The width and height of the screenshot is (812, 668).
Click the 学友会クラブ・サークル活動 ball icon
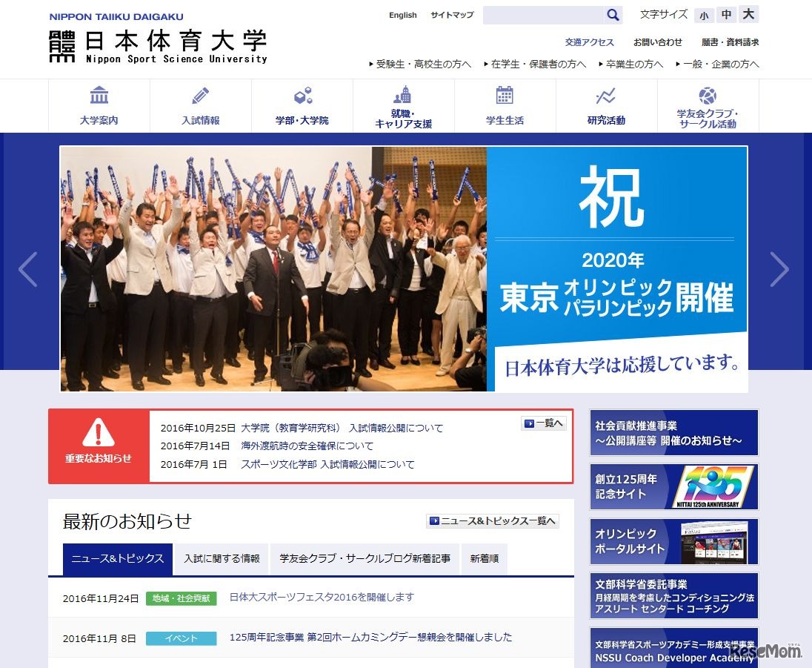click(708, 96)
